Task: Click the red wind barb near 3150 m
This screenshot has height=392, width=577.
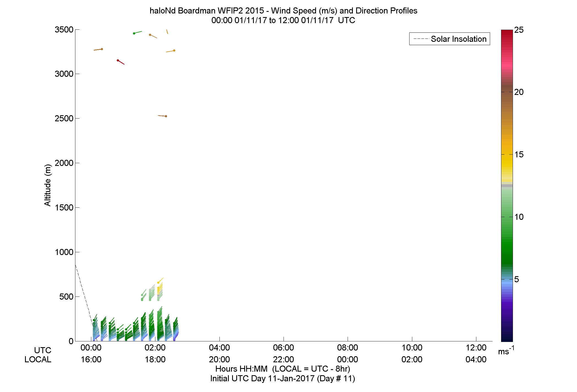Action: (121, 62)
